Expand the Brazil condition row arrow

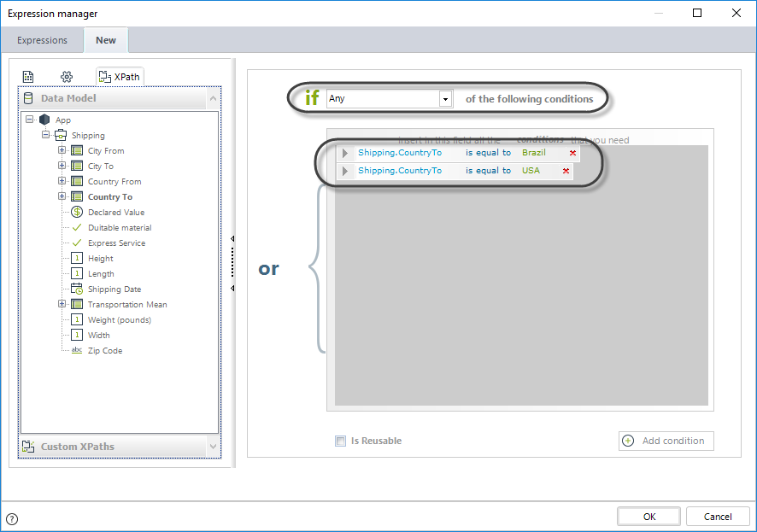click(344, 153)
